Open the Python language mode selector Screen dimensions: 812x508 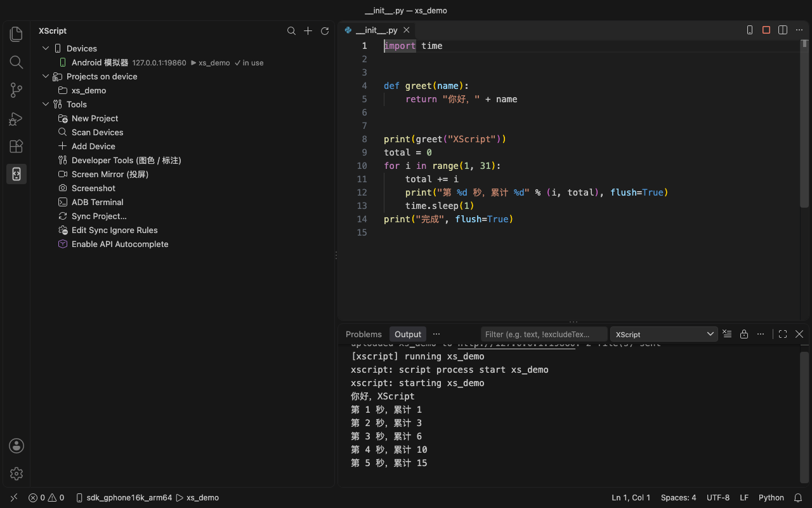pos(771,498)
